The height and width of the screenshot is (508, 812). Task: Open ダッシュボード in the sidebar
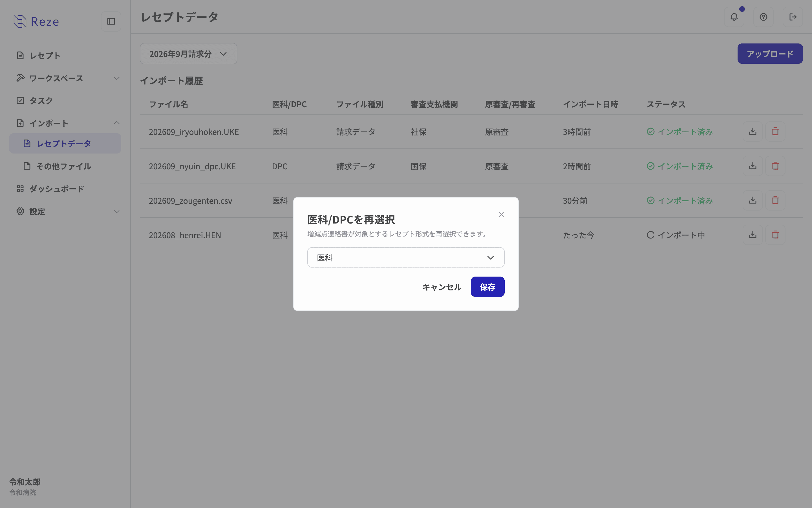pyautogui.click(x=65, y=189)
